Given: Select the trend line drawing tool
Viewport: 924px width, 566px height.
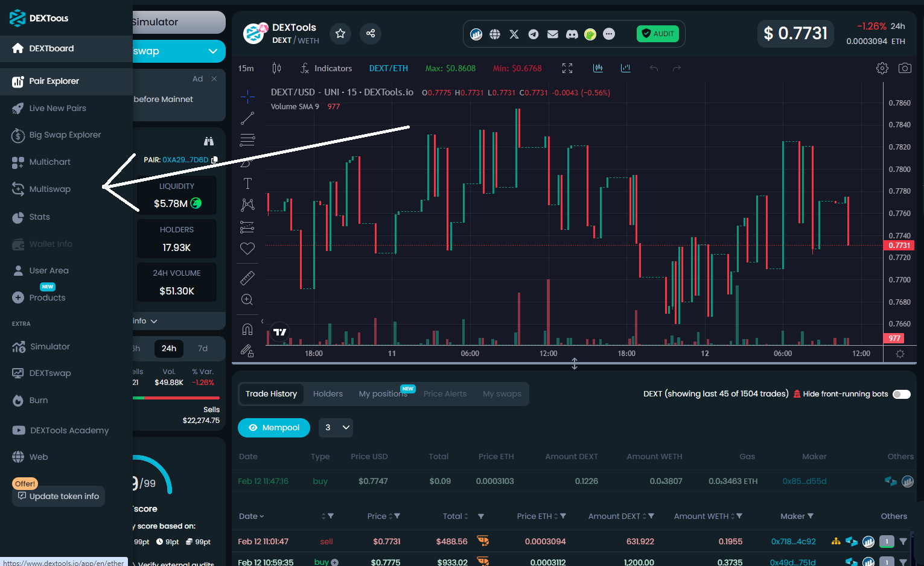Looking at the screenshot, I should (x=247, y=118).
